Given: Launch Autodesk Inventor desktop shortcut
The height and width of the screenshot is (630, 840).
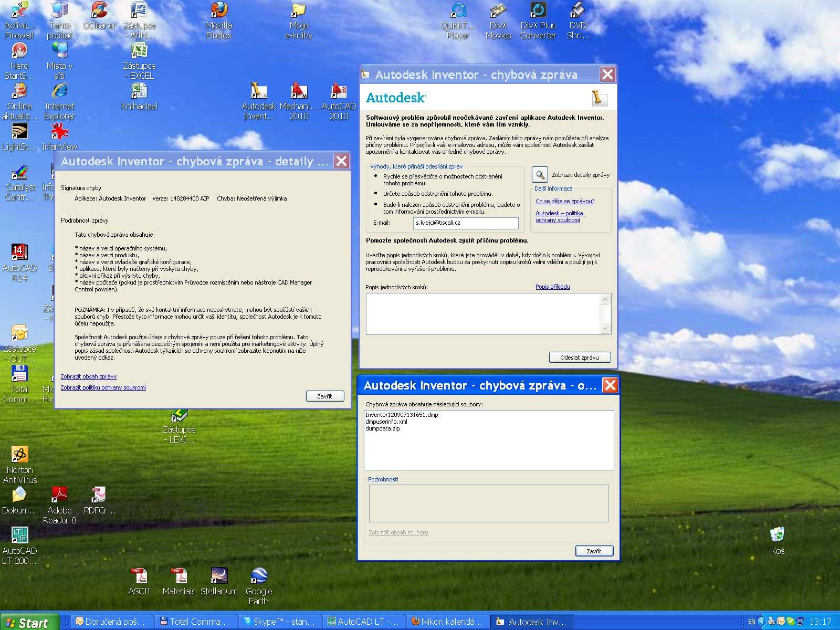Looking at the screenshot, I should [259, 101].
